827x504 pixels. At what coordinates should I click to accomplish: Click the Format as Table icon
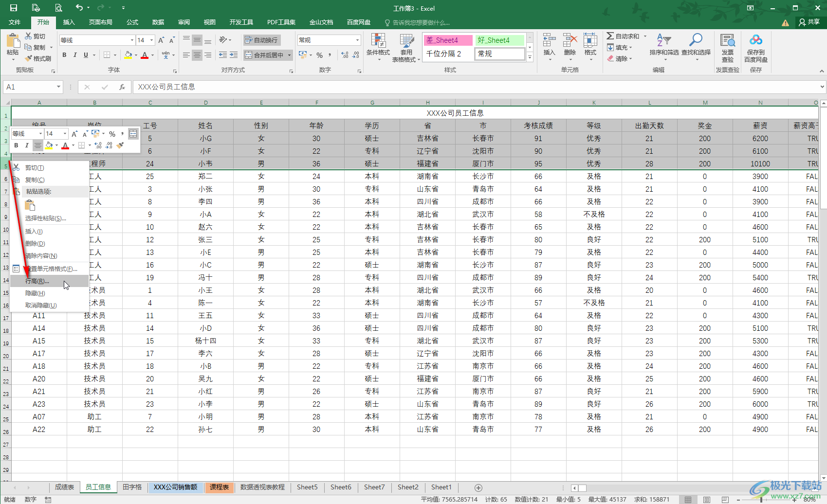[406, 41]
